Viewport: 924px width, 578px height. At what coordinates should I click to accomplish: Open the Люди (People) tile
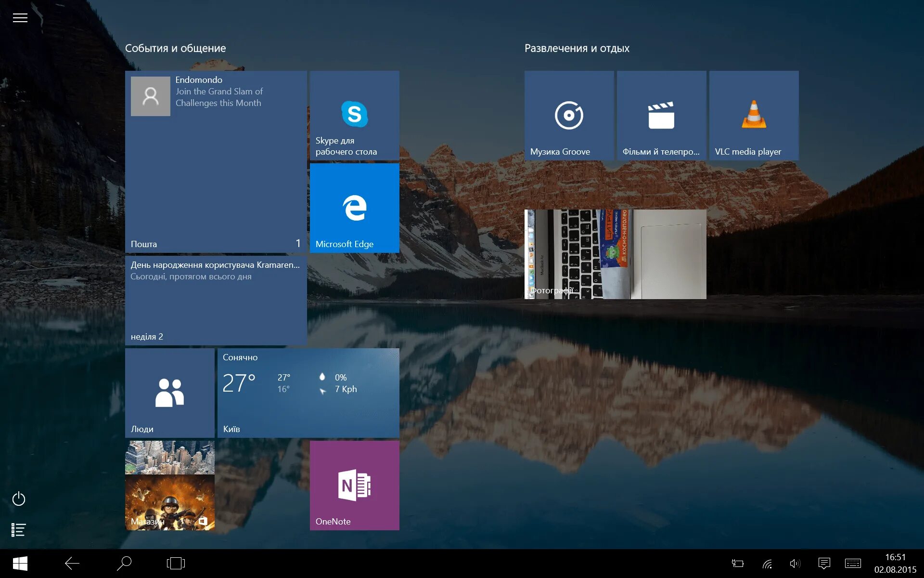tap(169, 393)
